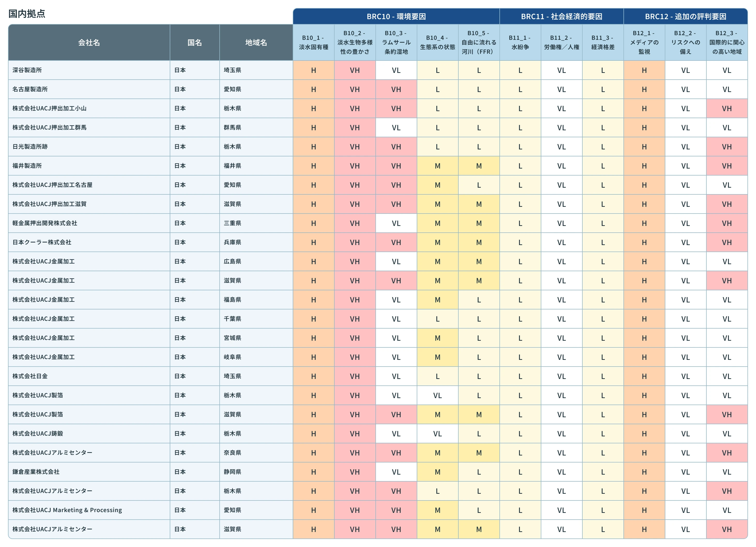This screenshot has height=547, width=756.
Task: Click the 国内拠点 section title
Action: [27, 14]
